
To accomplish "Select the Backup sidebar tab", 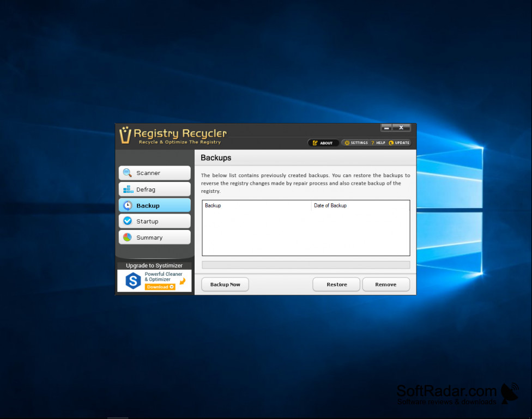I will tap(154, 205).
